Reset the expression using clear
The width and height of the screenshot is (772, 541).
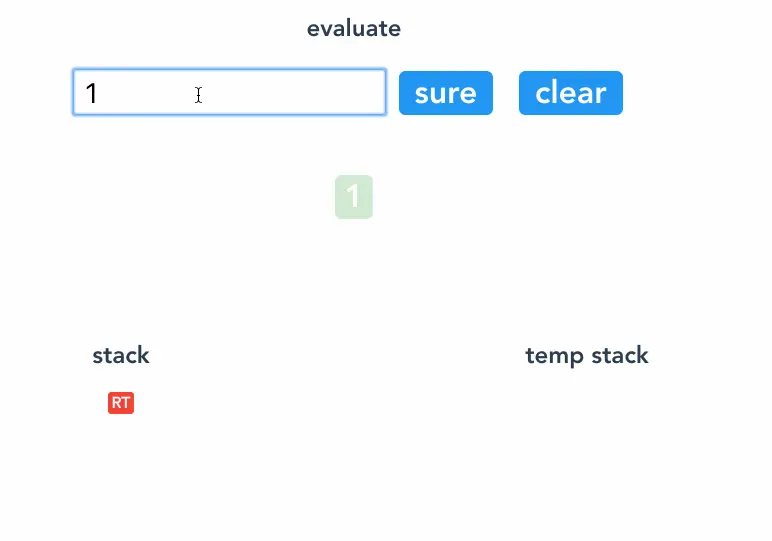[571, 93]
